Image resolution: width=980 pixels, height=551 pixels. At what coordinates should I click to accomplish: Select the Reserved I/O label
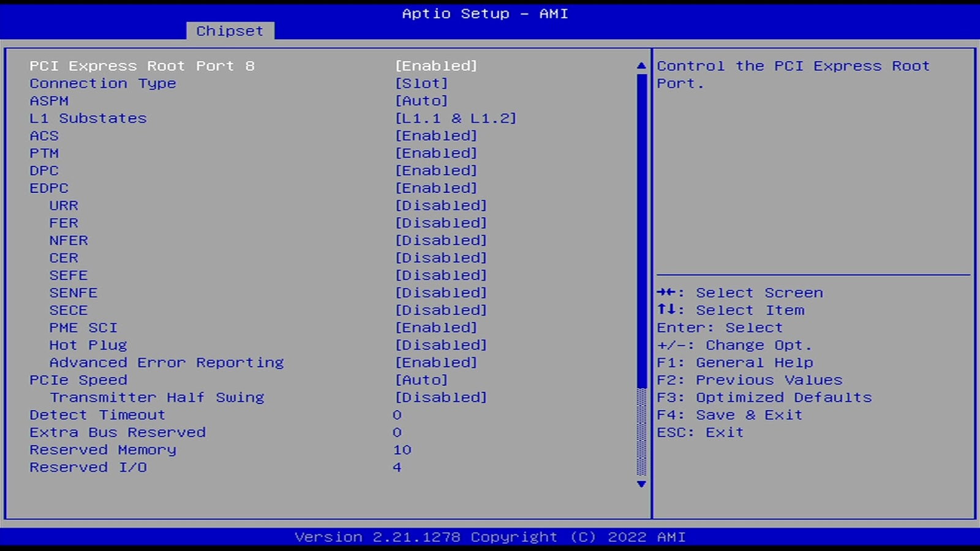(88, 467)
